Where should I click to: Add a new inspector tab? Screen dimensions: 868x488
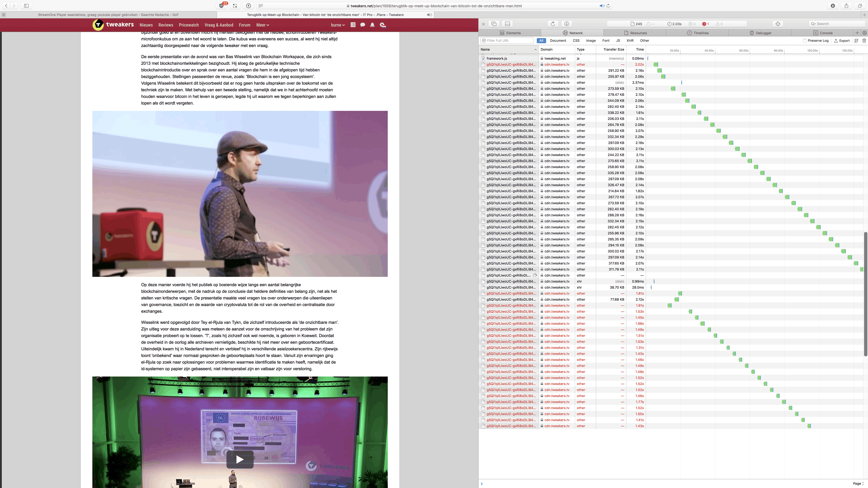click(857, 33)
